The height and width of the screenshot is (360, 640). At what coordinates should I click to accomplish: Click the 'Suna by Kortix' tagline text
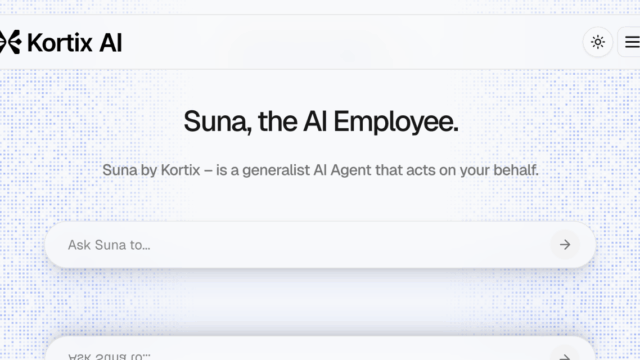[x=151, y=170]
